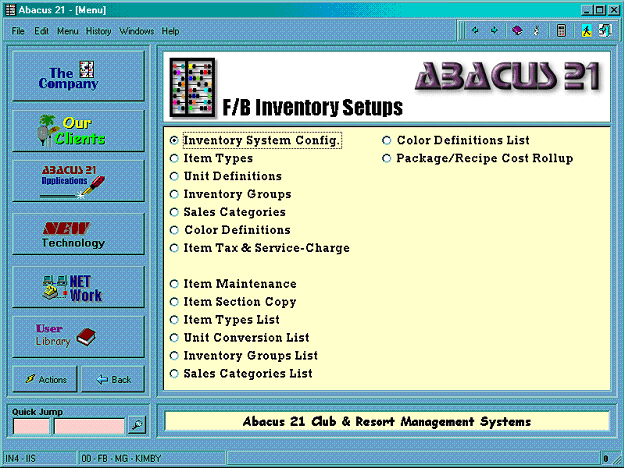The image size is (624, 468).
Task: Click the second wider Quick Jump input field
Action: coord(89,426)
